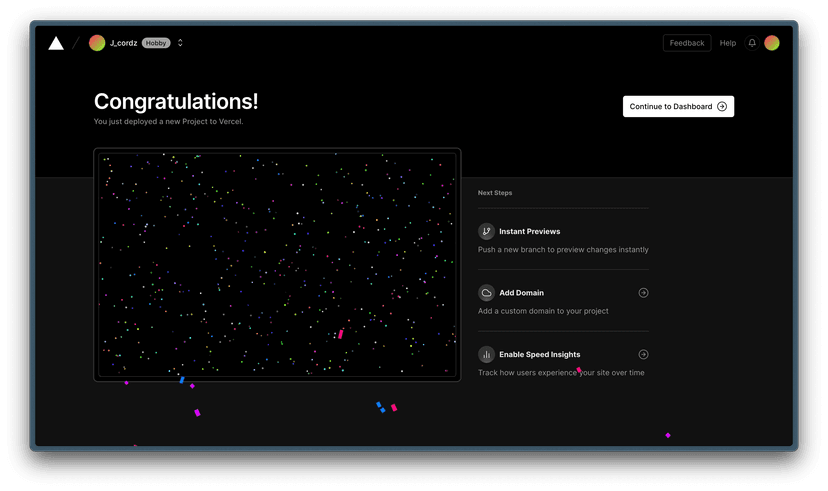Click the arrow beside Add Domain

(643, 293)
